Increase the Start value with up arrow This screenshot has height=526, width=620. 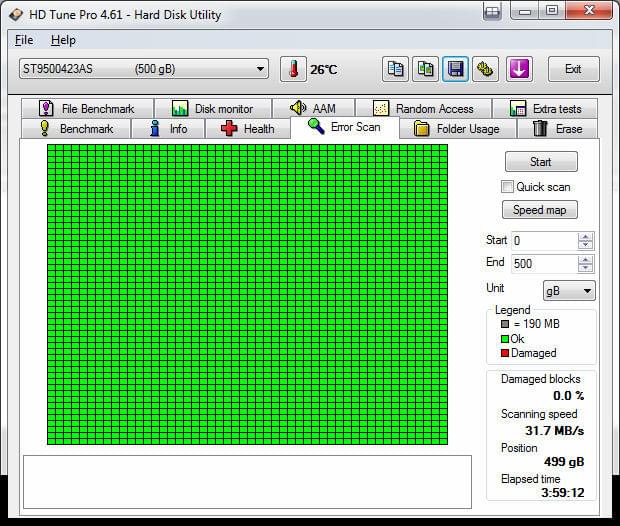[585, 237]
